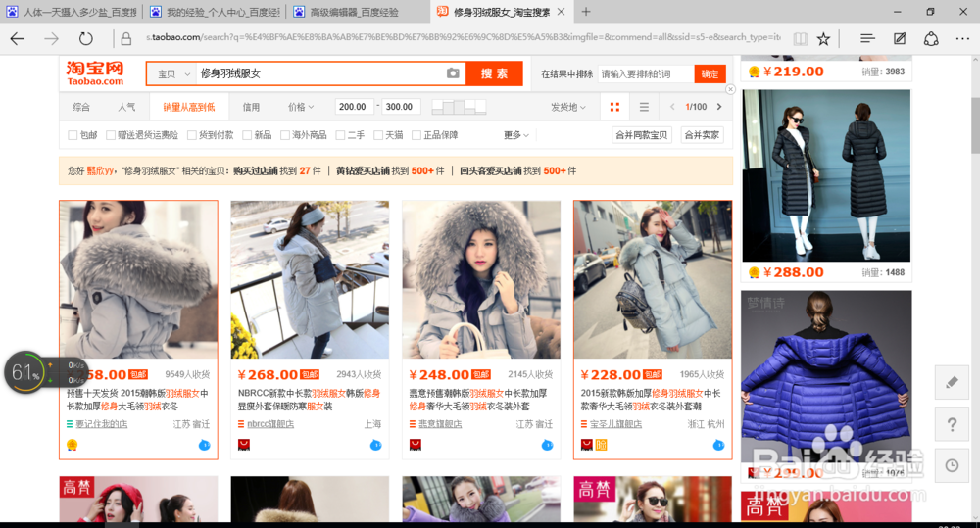980x528 pixels.
Task: Open browser more actions menu
Action: point(962,39)
